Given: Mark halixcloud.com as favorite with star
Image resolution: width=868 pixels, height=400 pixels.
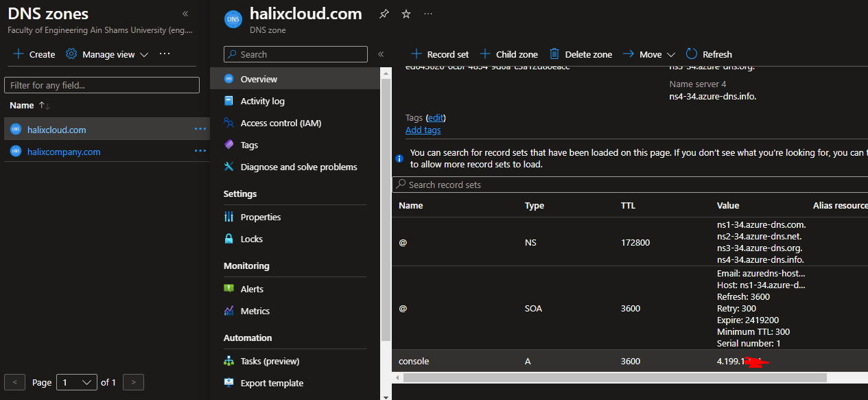Looking at the screenshot, I should (406, 14).
